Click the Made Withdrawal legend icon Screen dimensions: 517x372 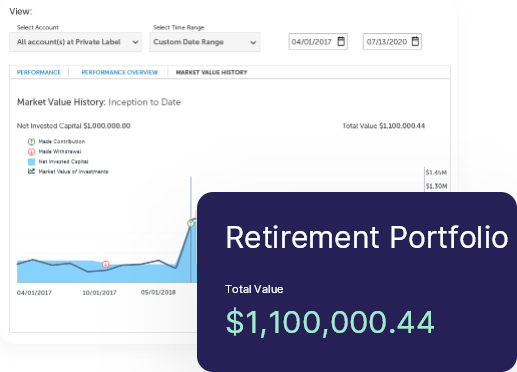[x=31, y=152]
